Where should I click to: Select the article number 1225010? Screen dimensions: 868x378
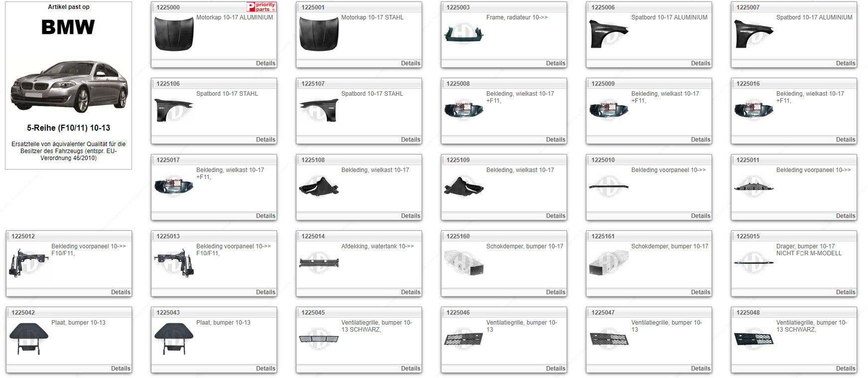pos(603,160)
